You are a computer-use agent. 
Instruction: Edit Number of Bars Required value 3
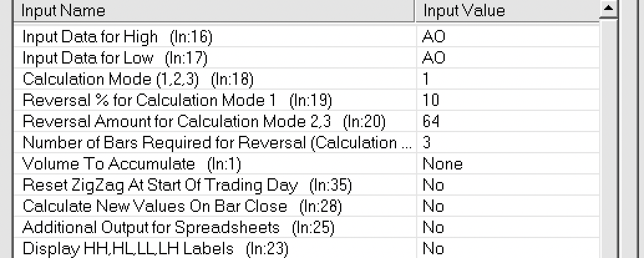[427, 143]
